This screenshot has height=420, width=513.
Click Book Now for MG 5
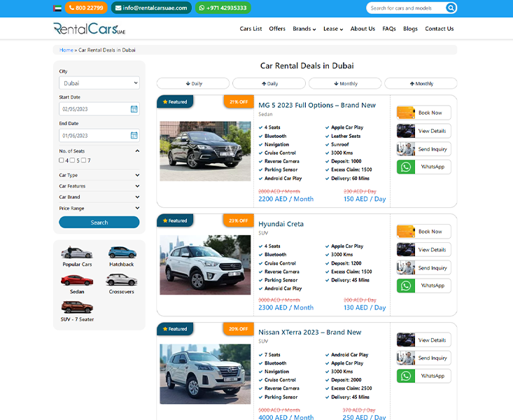pos(423,113)
